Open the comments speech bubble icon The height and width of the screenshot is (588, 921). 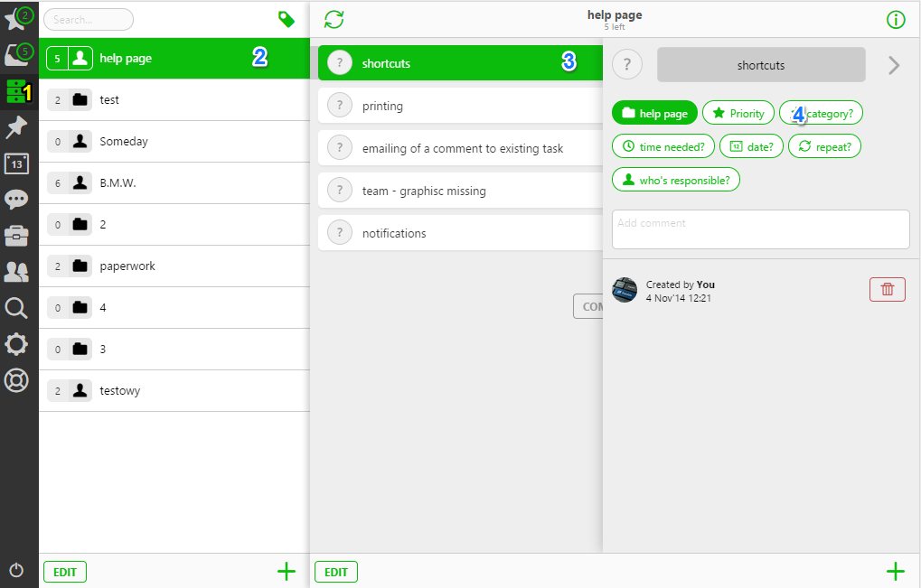(x=16, y=200)
